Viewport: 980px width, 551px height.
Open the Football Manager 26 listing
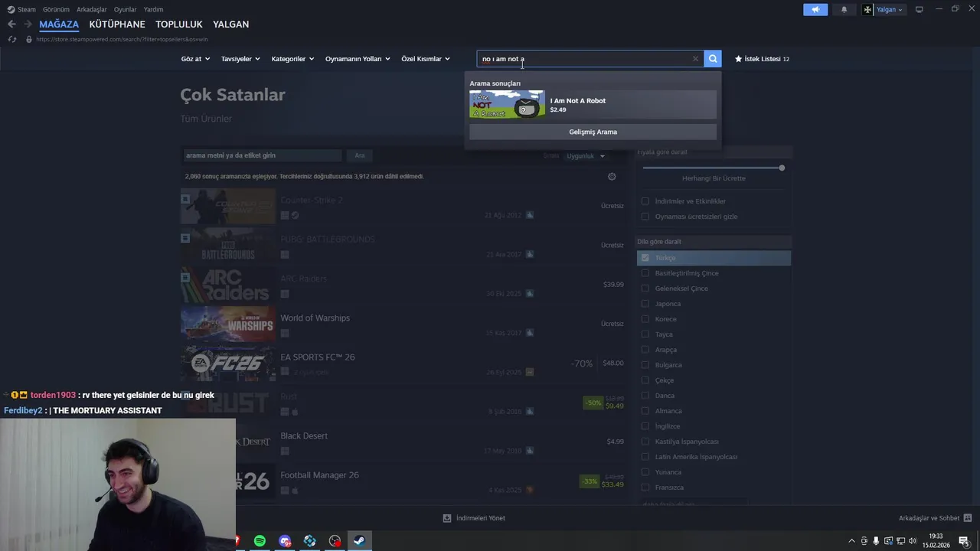coord(402,481)
